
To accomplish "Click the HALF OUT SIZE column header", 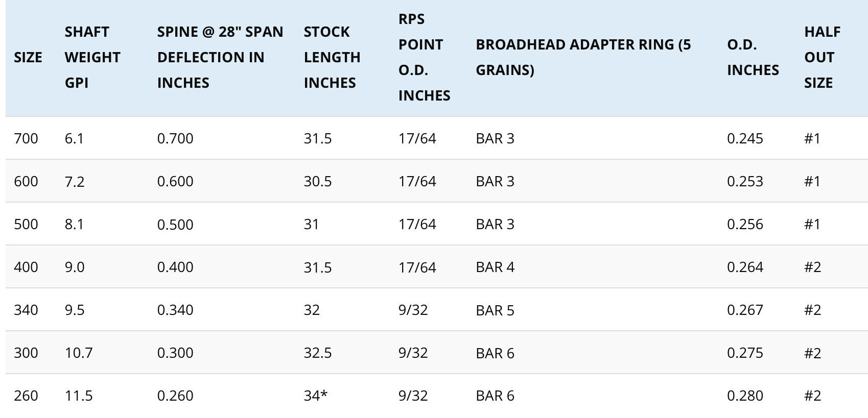I will click(822, 57).
